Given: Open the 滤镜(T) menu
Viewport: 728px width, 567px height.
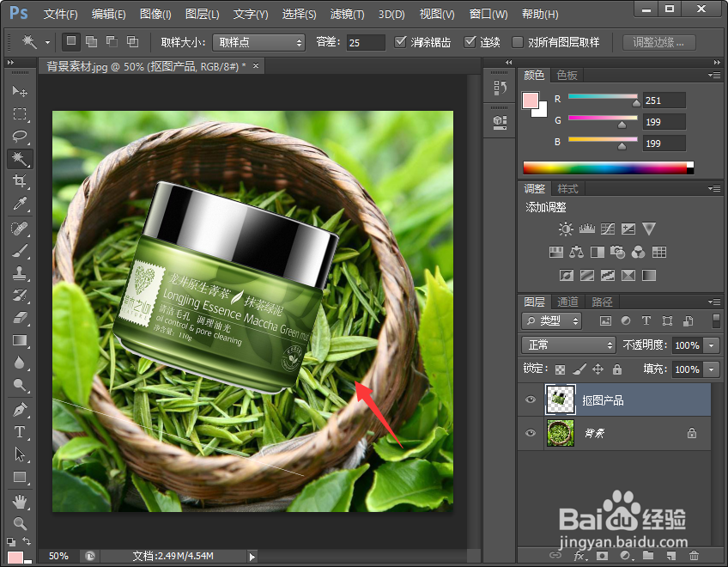Looking at the screenshot, I should point(348,15).
